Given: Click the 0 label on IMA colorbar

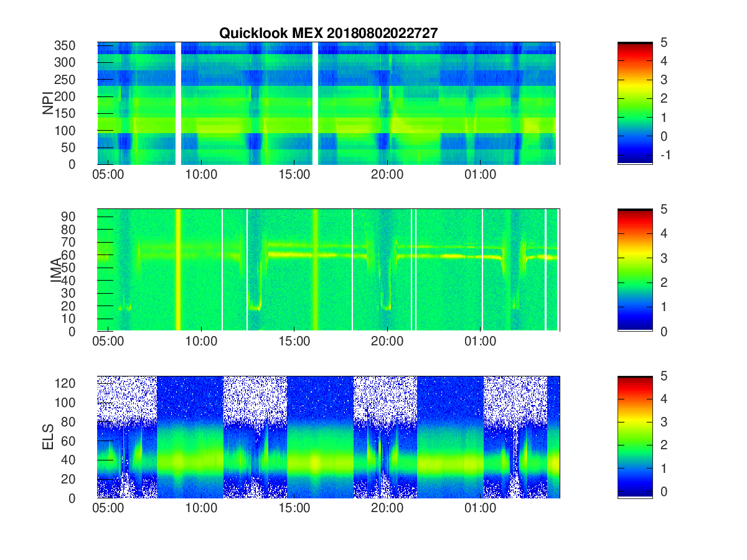Looking at the screenshot, I should coord(663,332).
